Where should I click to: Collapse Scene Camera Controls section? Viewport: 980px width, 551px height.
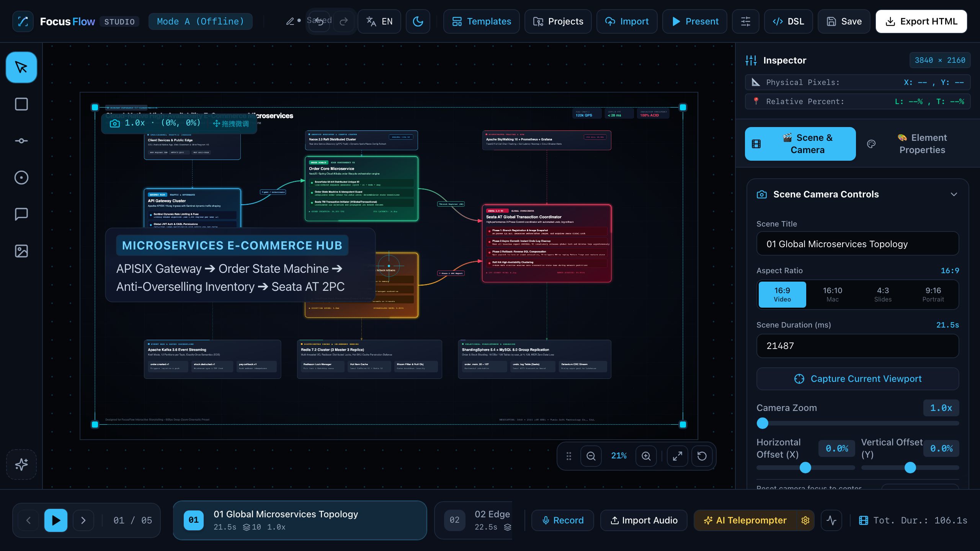click(954, 194)
